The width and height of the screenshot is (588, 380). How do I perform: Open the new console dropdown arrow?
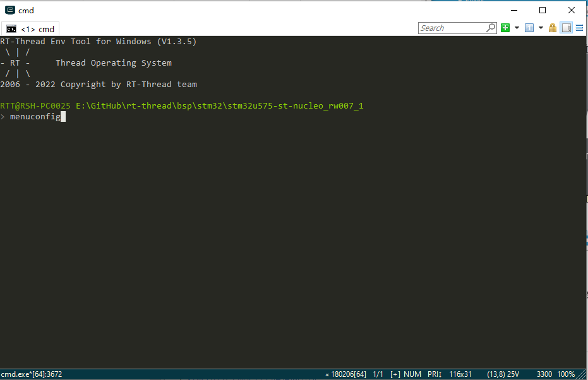517,28
